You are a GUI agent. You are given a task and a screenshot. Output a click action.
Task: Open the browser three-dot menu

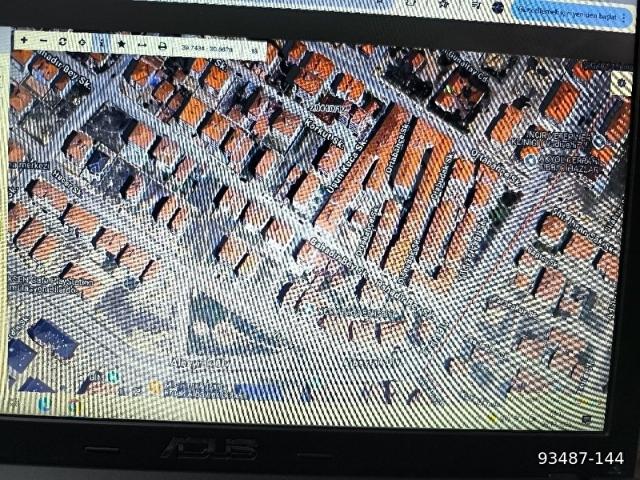(x=624, y=18)
